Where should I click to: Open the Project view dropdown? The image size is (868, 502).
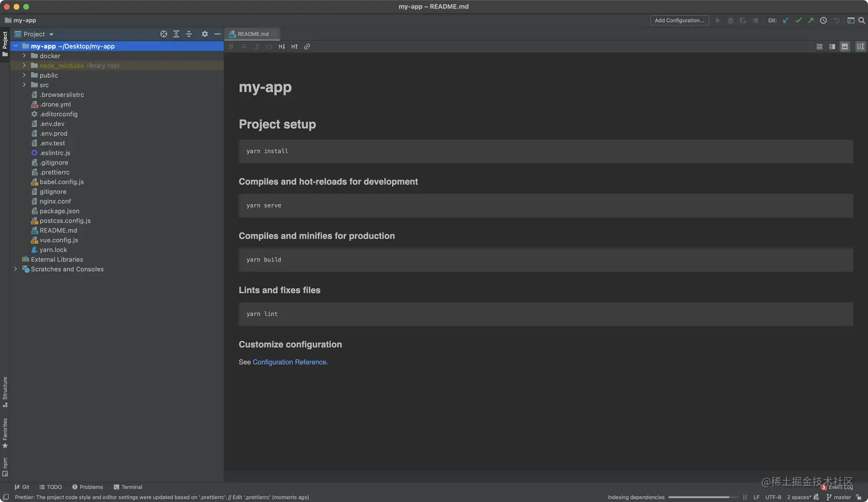coord(34,34)
